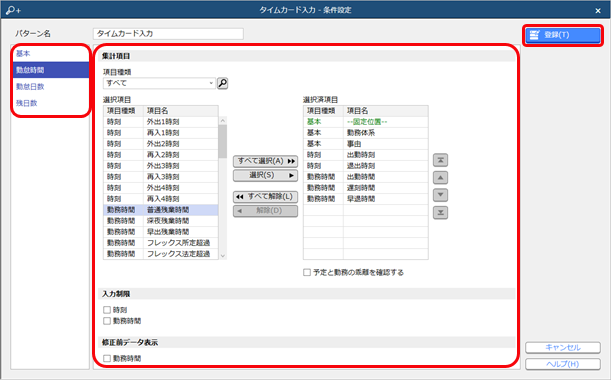Click the パターン名 input field
The width and height of the screenshot is (611, 380).
(x=168, y=34)
